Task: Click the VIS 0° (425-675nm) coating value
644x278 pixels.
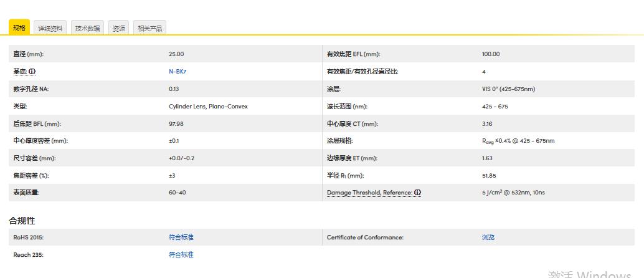Action: [508, 89]
